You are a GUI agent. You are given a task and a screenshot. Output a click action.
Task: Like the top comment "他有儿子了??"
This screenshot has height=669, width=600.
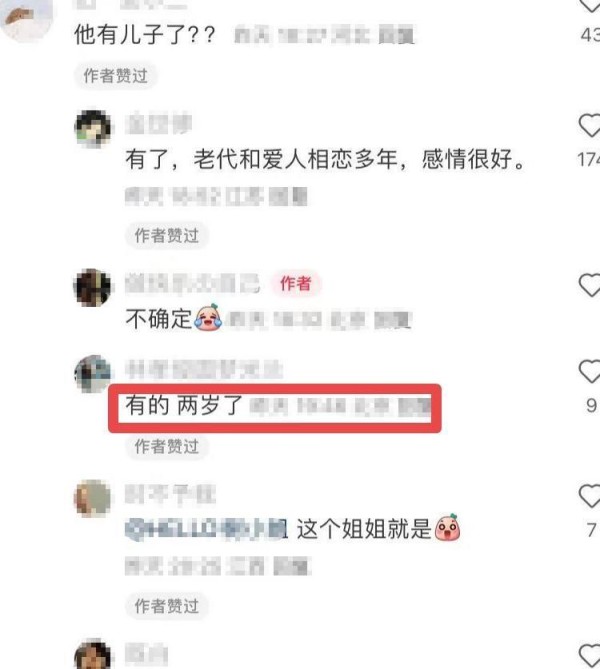pos(591,5)
